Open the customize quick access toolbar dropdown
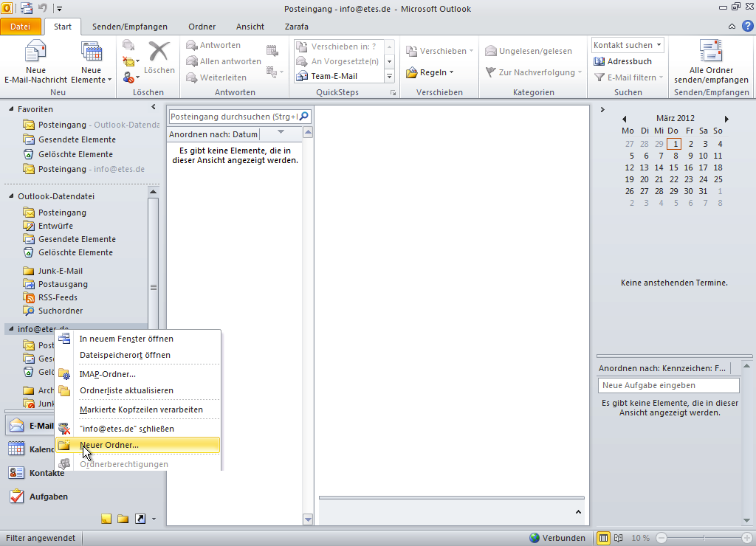The image size is (756, 546). click(60, 9)
